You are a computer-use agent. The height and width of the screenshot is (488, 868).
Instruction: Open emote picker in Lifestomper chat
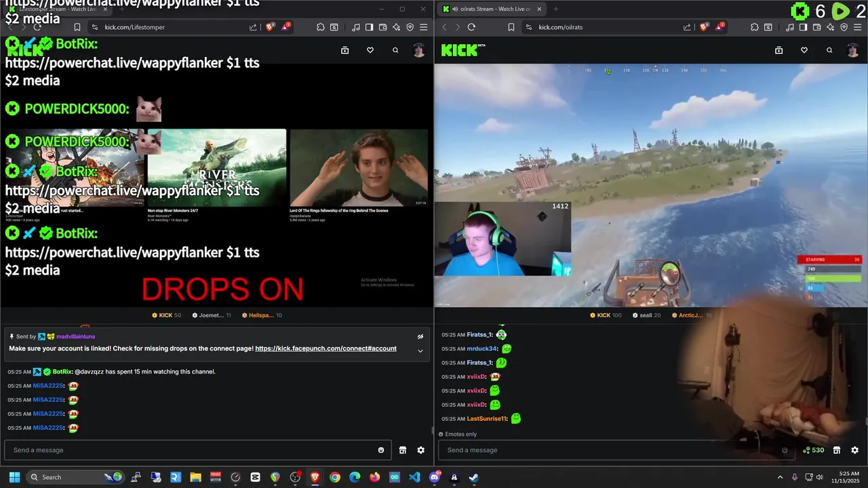[381, 450]
